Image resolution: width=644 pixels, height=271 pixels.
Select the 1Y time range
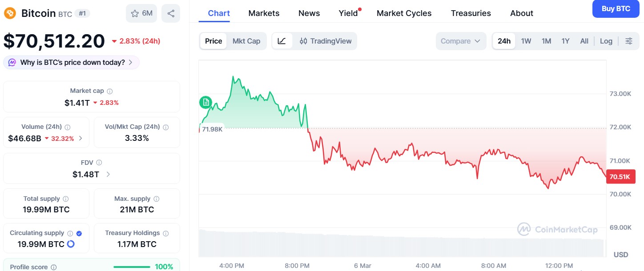(565, 41)
